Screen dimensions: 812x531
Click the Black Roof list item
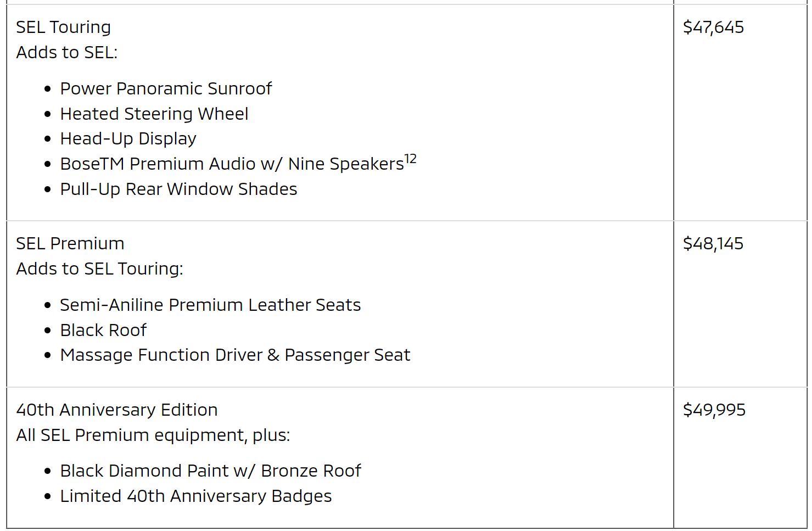coord(103,330)
